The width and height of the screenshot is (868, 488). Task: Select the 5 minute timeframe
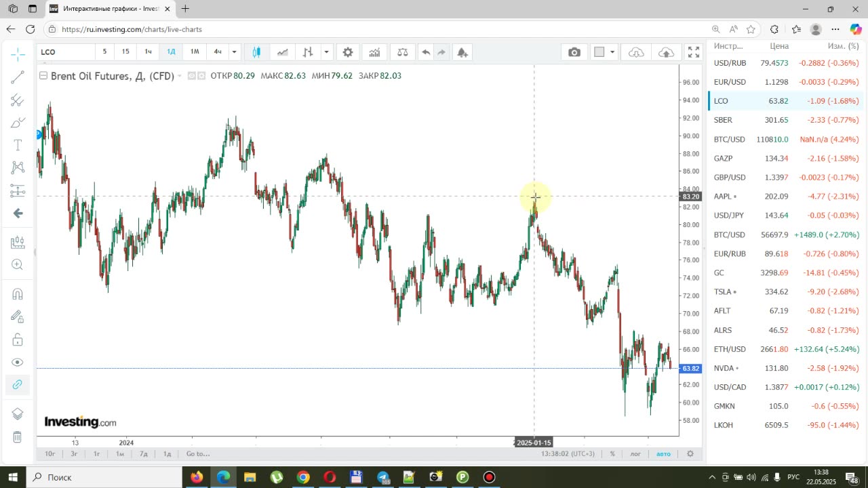coord(104,52)
